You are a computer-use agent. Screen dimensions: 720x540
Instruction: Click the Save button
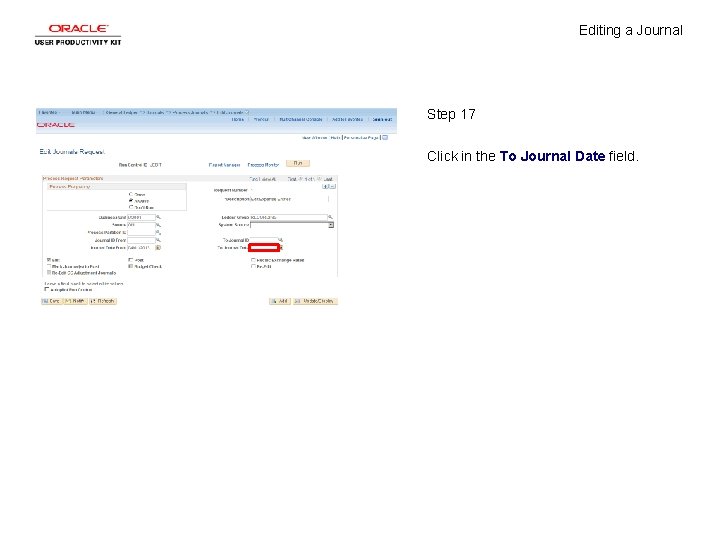pos(51,301)
